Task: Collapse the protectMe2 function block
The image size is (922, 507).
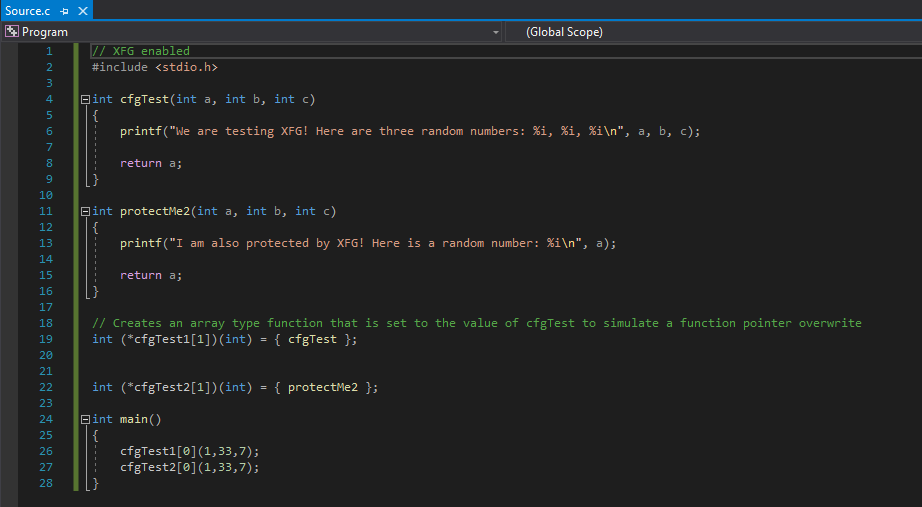Action: 85,211
